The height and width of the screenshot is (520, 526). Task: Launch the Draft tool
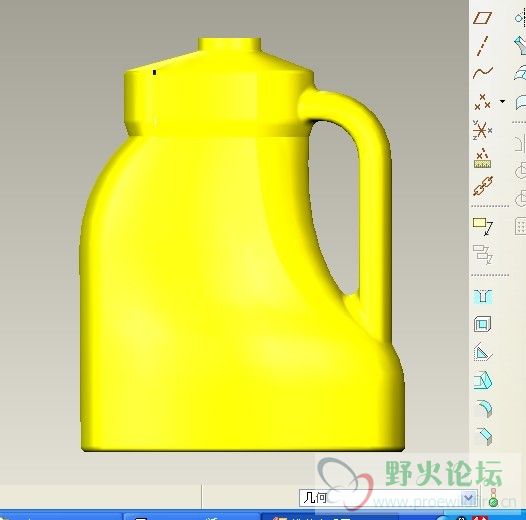tap(483, 380)
